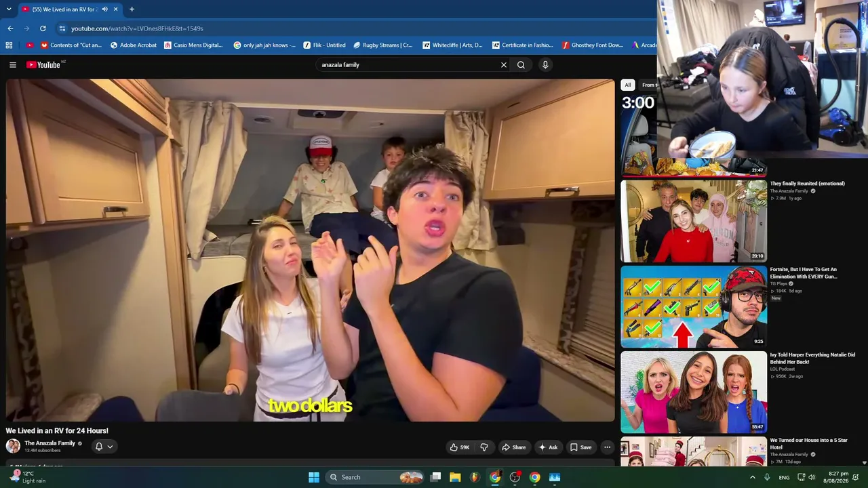Screen dimensions: 868x488
Task: Play 'They finally Reunited (emotional)' thumbnail
Action: [x=694, y=221]
